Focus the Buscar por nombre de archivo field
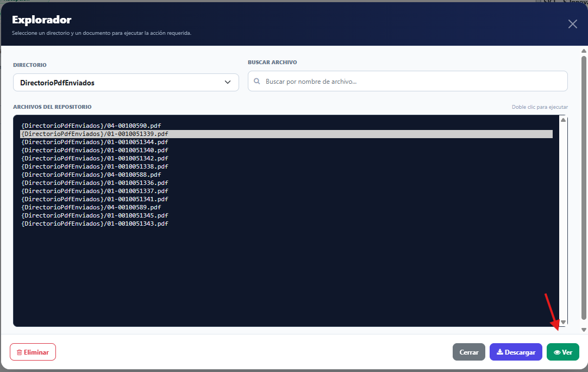Image resolution: width=588 pixels, height=372 pixels. [x=408, y=81]
